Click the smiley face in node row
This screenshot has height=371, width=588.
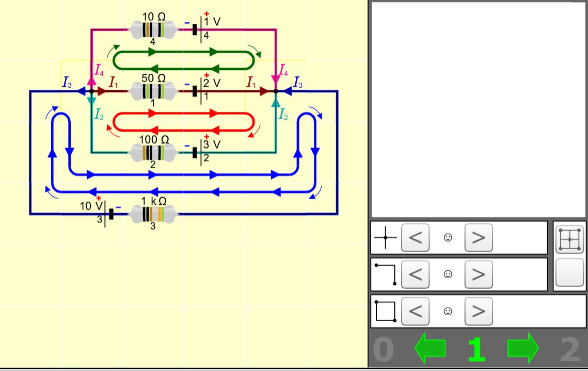448,237
